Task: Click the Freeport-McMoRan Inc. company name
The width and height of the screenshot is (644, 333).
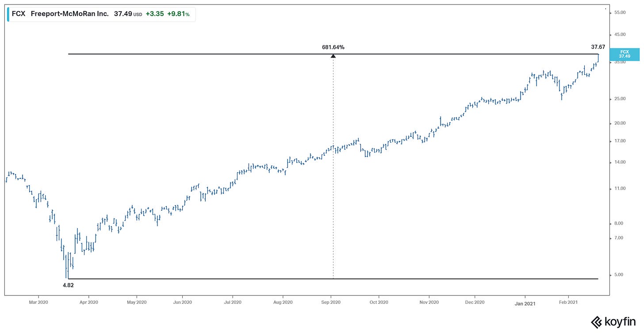Action: pos(70,14)
